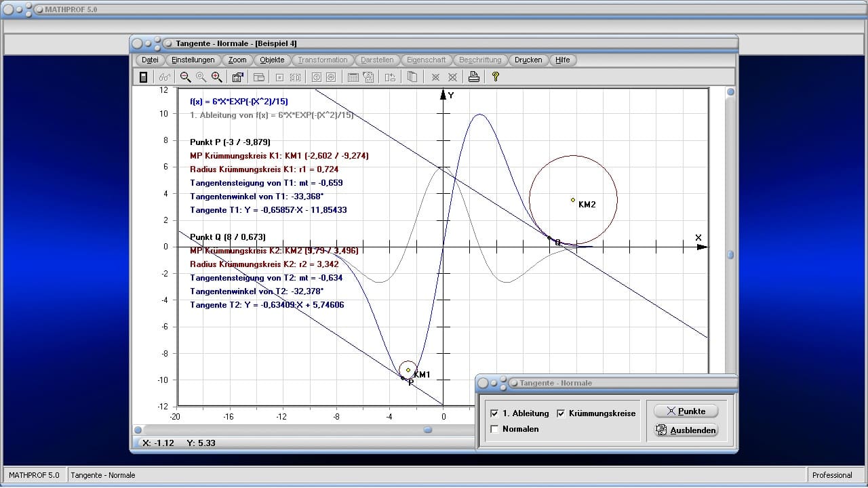Click the double rectangle toolbar icon
Screen dimensions: 868x488
(x=296, y=77)
